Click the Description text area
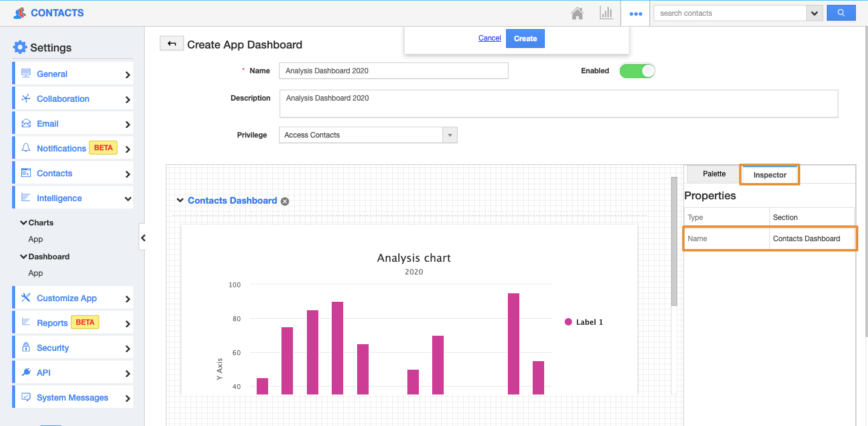The height and width of the screenshot is (426, 868). point(559,104)
